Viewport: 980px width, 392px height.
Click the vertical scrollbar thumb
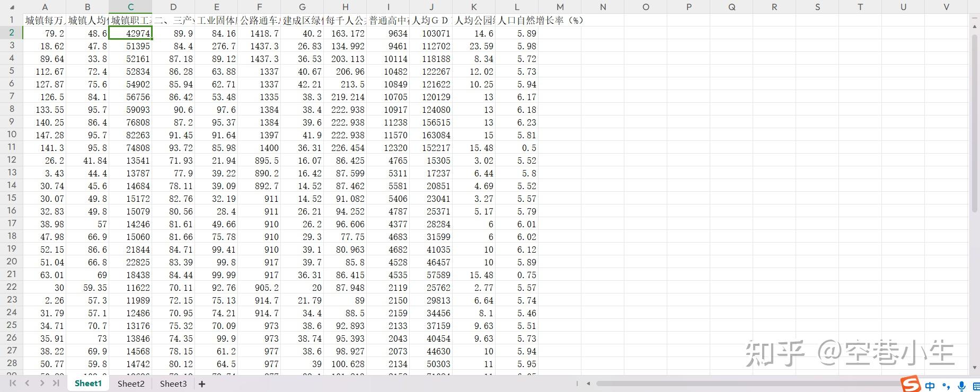point(975,124)
